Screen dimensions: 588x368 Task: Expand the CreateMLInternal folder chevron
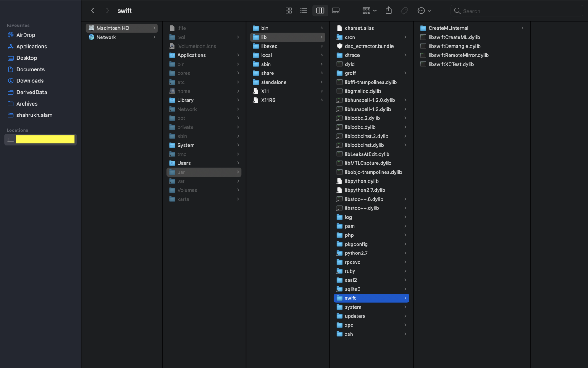click(522, 28)
